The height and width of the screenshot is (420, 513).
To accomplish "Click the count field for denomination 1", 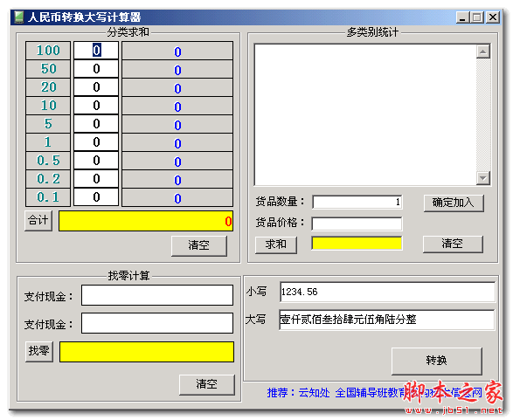I will tap(96, 141).
